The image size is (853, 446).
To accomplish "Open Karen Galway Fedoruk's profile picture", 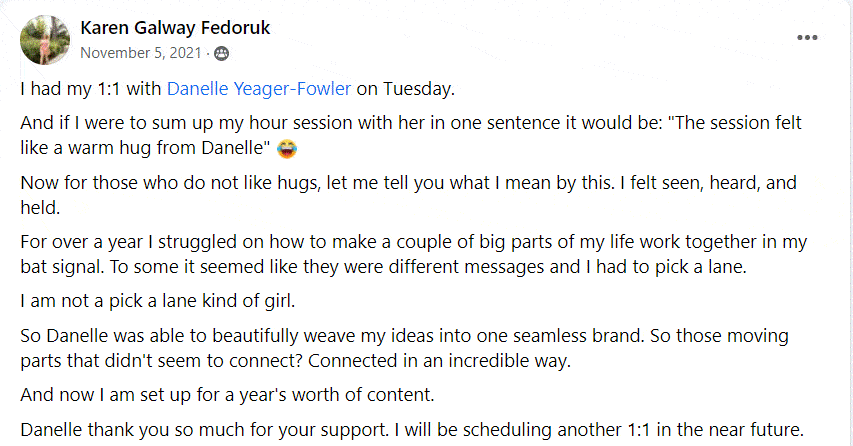I will tap(43, 38).
